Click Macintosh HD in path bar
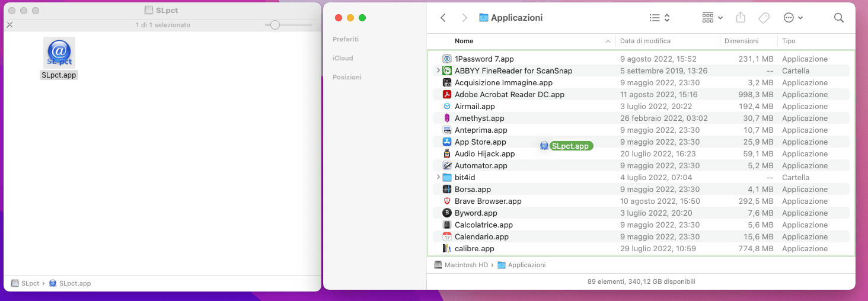This screenshot has width=868, height=301. (460, 265)
